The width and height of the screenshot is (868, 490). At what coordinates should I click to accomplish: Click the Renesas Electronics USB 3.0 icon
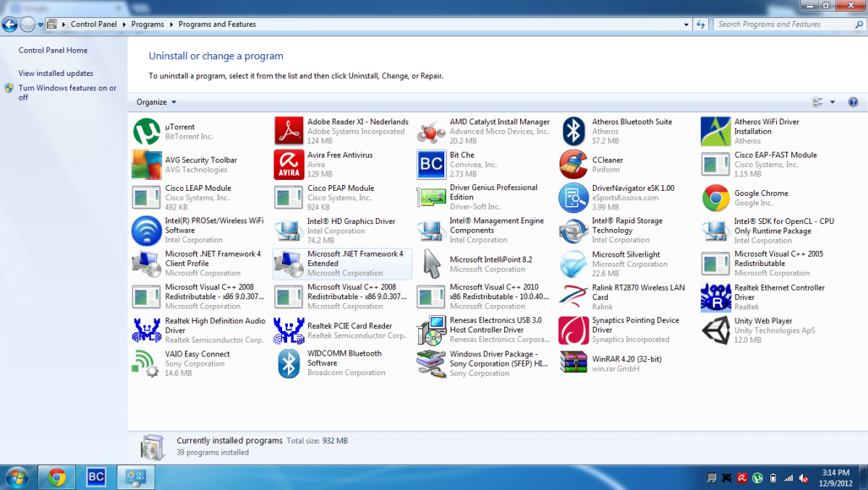(431, 330)
